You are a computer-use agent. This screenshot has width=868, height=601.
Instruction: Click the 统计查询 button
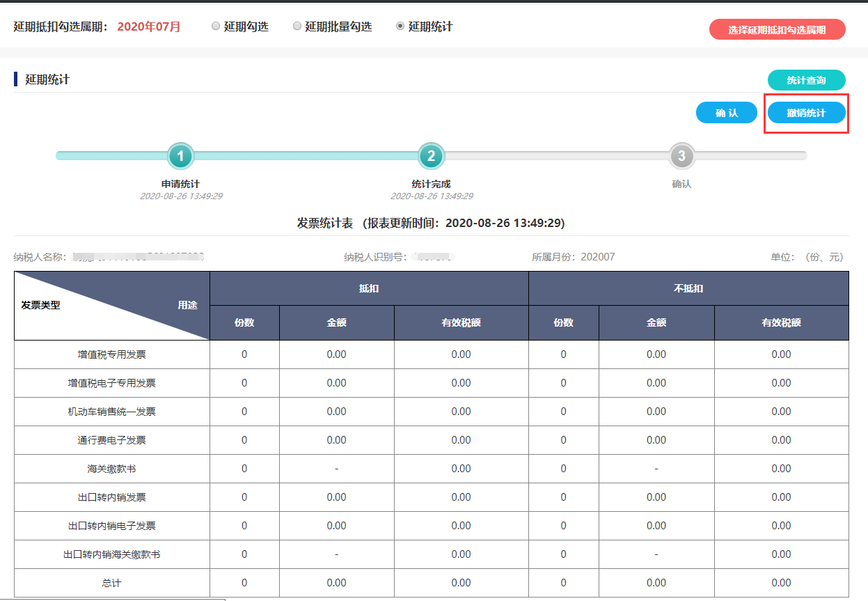806,81
